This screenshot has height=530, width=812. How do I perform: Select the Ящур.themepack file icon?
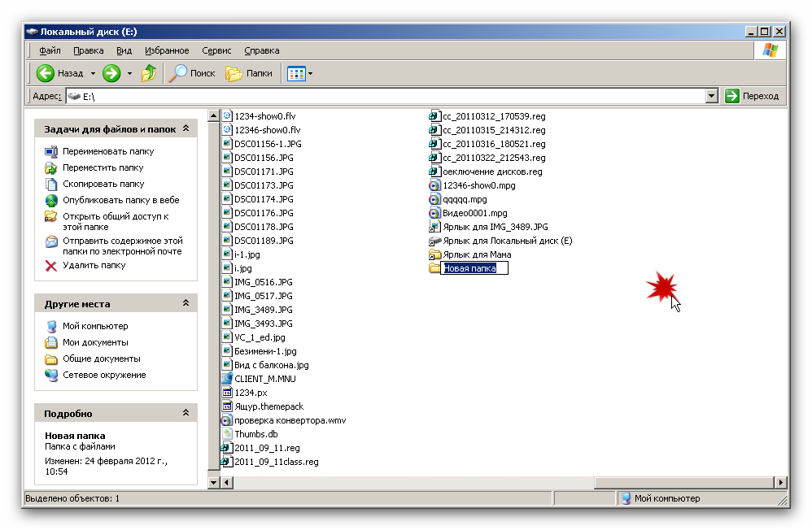coord(227,406)
